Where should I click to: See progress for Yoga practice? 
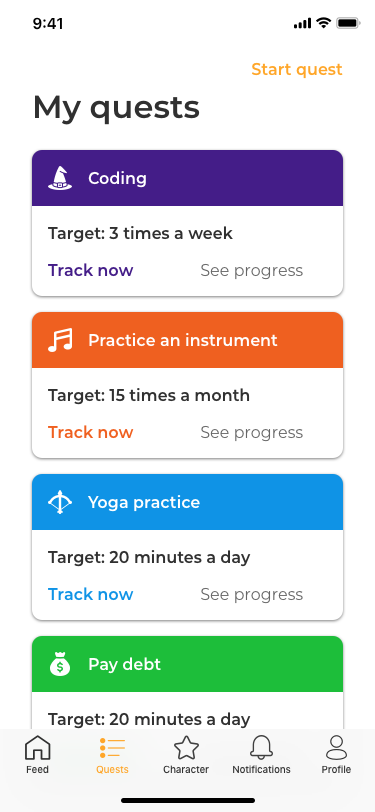pyautogui.click(x=252, y=594)
